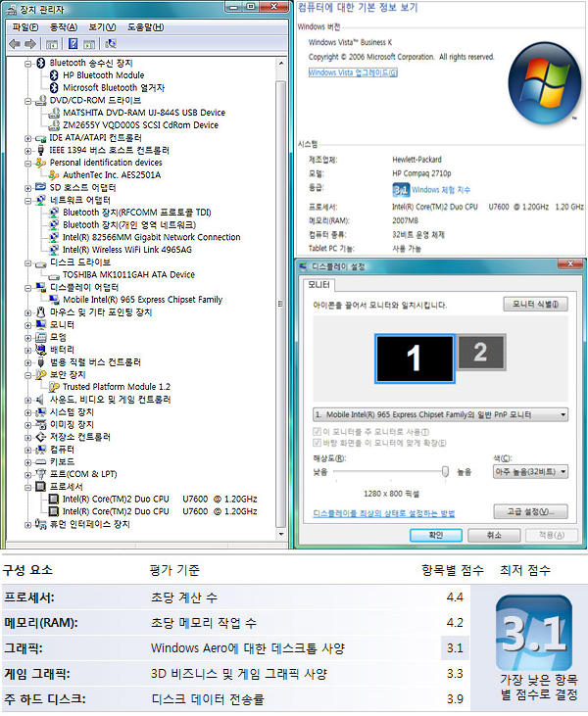Select the HP Bluetooth Module icon

pos(54,74)
